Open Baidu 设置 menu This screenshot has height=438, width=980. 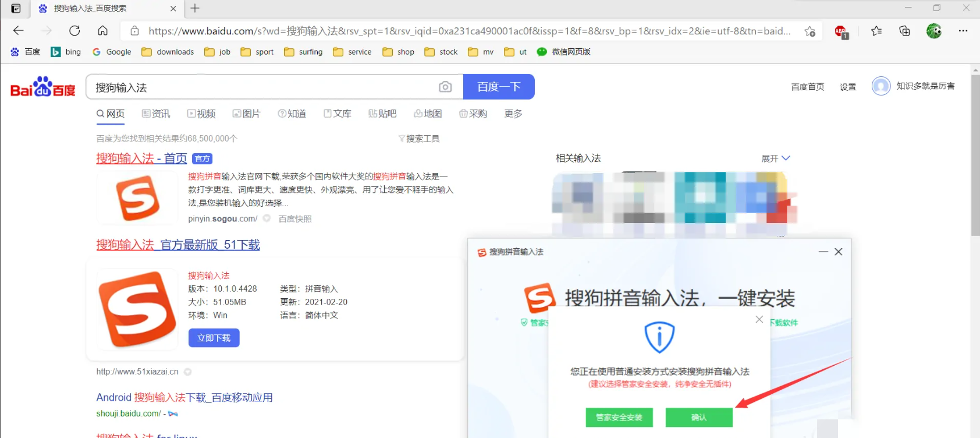[848, 87]
